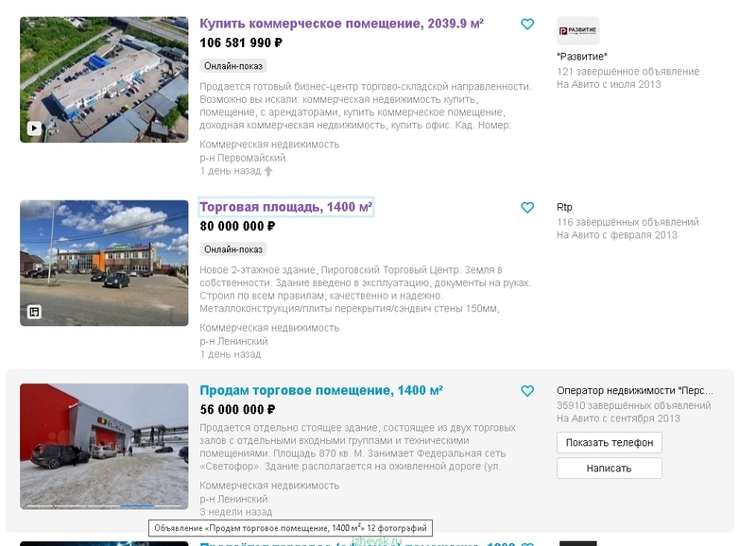The height and width of the screenshot is (546, 756).
Task: Add Продам торговое помещение to favorites
Action: point(527,391)
